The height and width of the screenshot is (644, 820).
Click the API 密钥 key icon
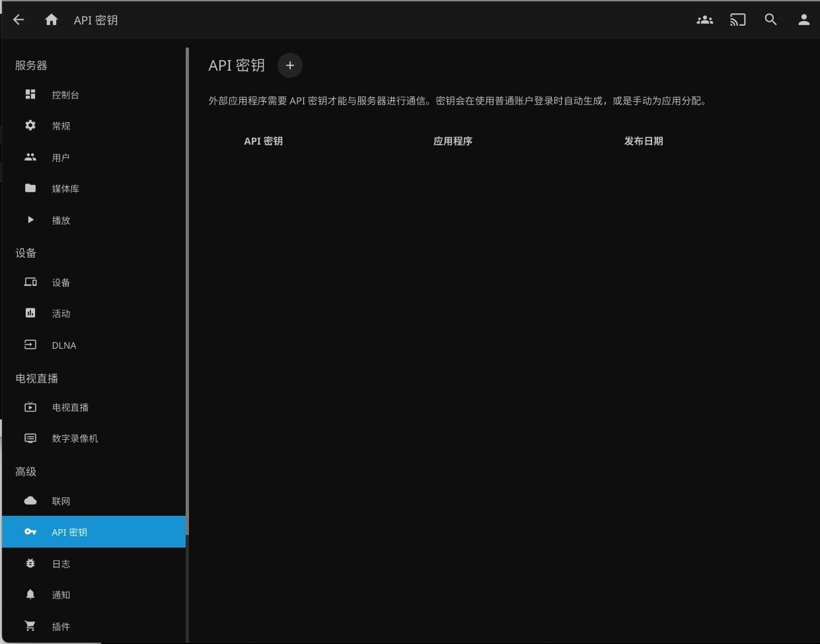(30, 532)
